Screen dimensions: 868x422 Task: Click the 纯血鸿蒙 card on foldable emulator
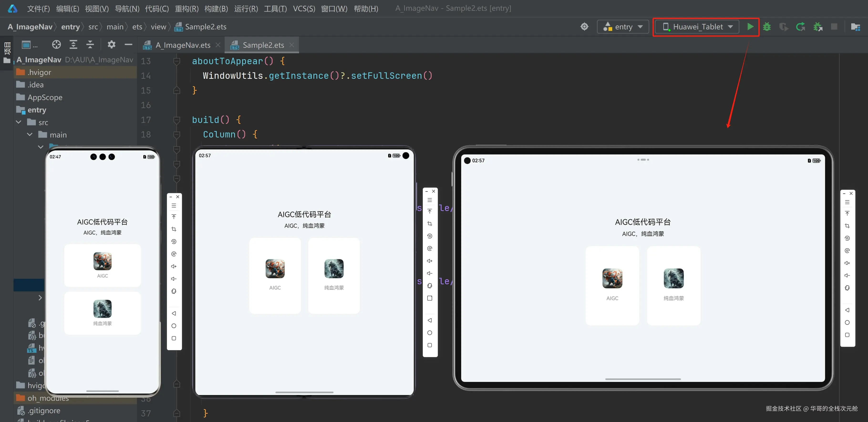point(334,275)
